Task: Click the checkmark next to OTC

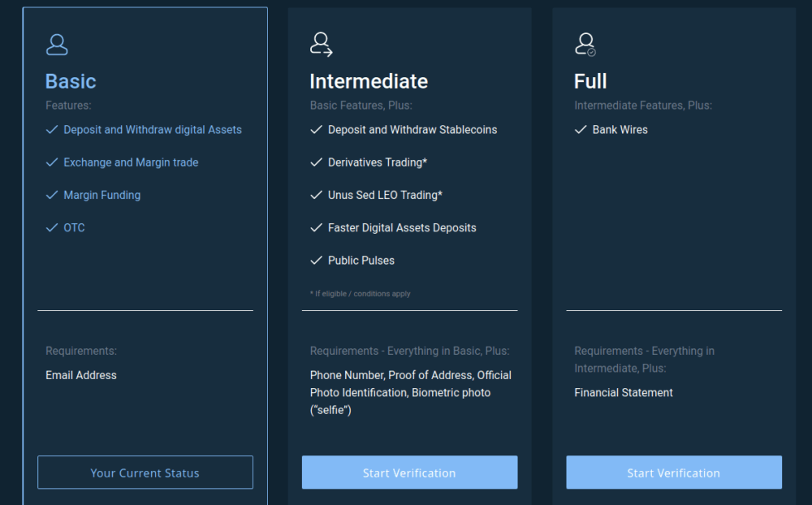Action: [x=52, y=228]
